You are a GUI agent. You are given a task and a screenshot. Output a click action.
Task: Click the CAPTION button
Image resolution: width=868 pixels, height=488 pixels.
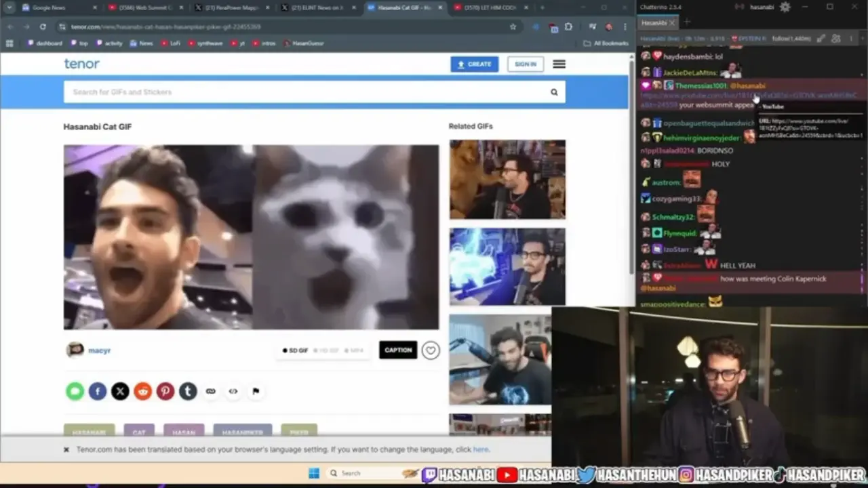(x=398, y=350)
